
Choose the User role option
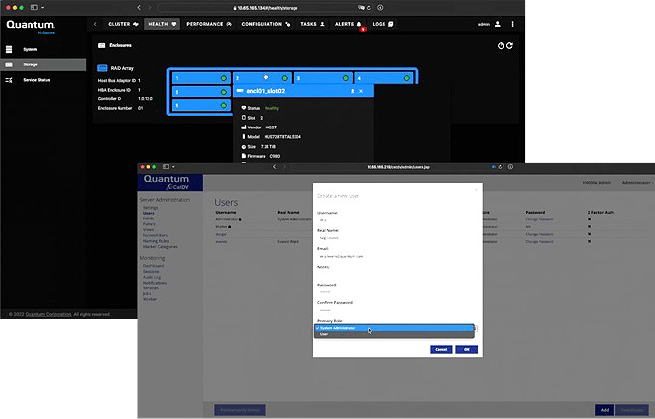[324, 335]
